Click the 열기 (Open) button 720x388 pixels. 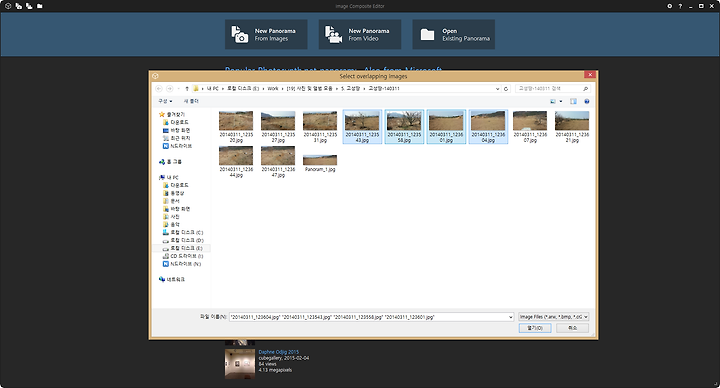point(535,328)
